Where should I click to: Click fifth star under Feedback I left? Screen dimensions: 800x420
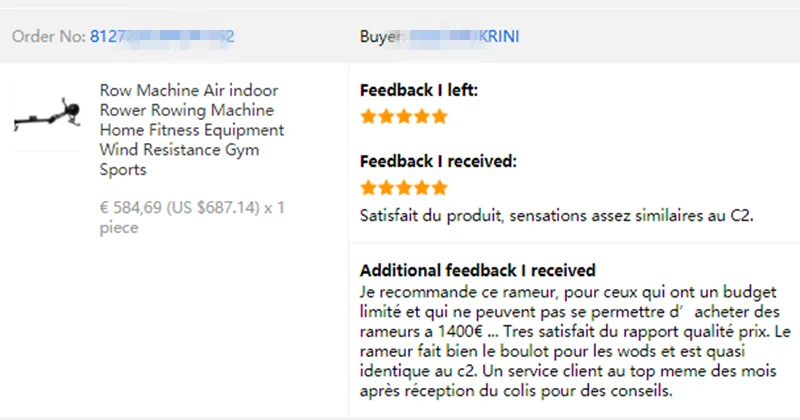point(439,116)
